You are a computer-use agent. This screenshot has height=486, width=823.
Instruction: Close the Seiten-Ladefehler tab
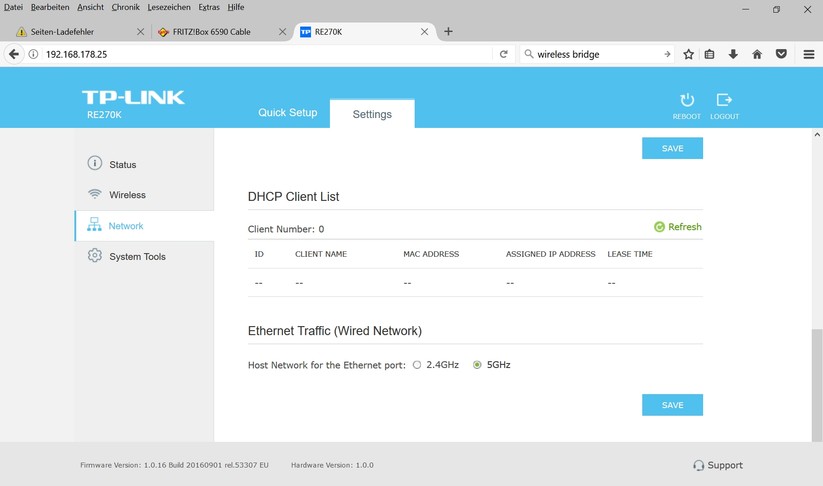[x=140, y=31]
